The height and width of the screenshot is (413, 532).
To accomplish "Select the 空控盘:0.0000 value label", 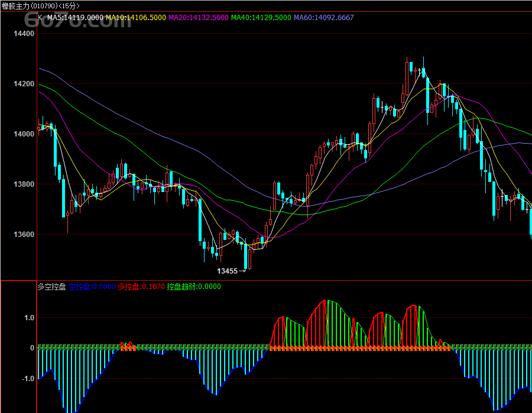I will pyautogui.click(x=92, y=287).
